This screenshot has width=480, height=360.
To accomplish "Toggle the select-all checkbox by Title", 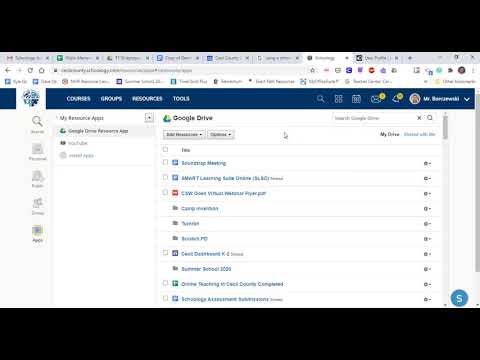I will click(x=165, y=149).
